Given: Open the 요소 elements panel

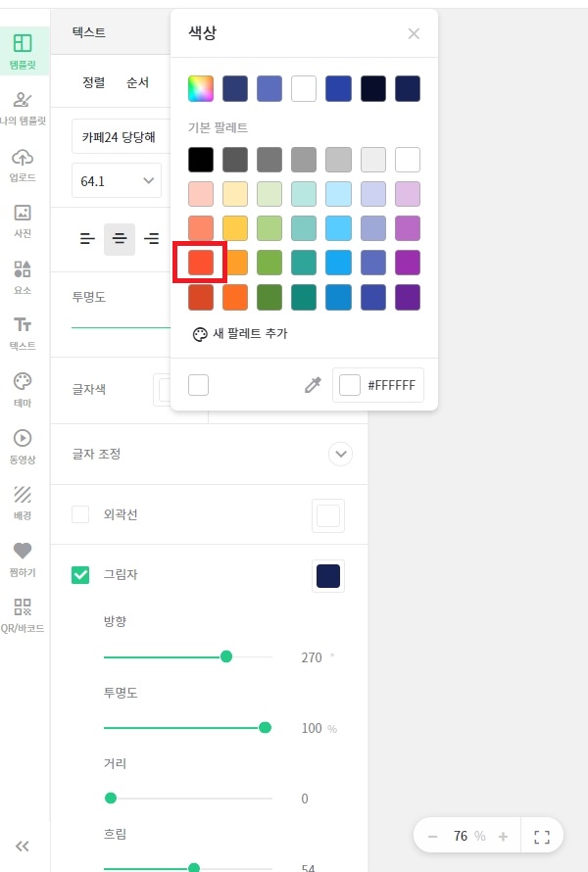Looking at the screenshot, I should pos(23,278).
